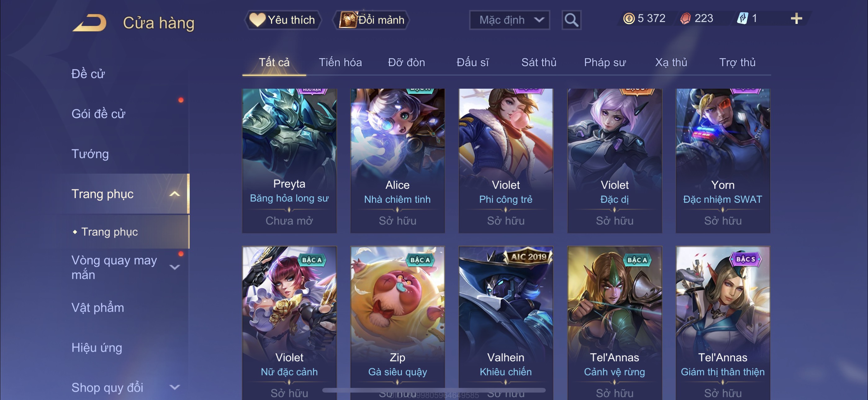Switch to the Sát thủ tab
Screen dimensions: 868x400
(538, 62)
